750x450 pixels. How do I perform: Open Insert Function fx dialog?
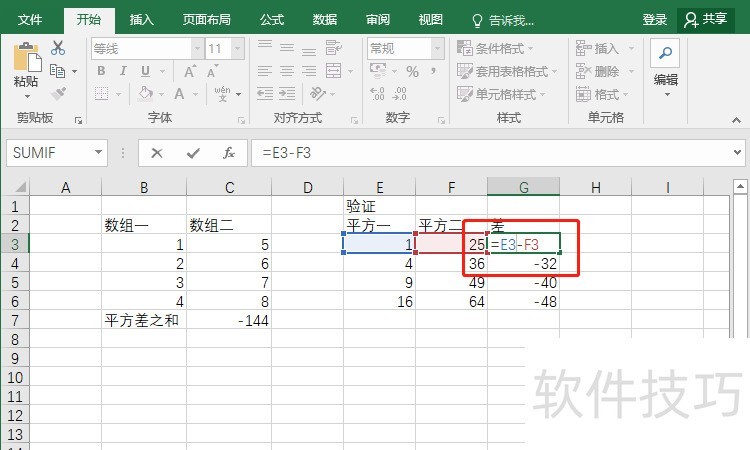tap(229, 153)
